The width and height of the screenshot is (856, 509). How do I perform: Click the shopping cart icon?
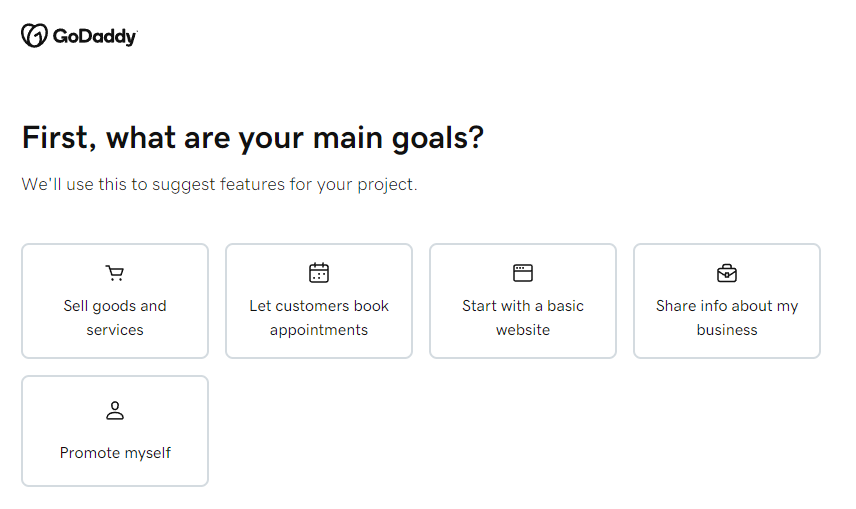coord(115,273)
